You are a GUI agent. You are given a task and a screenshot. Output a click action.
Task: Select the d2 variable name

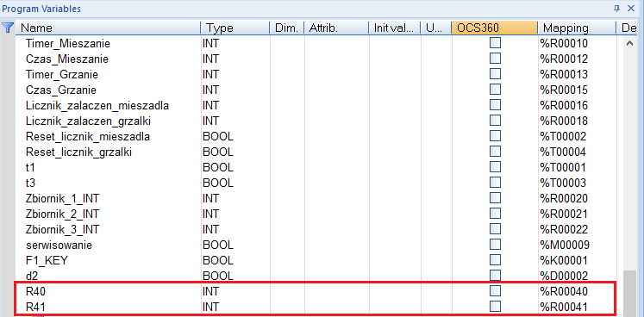(x=32, y=276)
